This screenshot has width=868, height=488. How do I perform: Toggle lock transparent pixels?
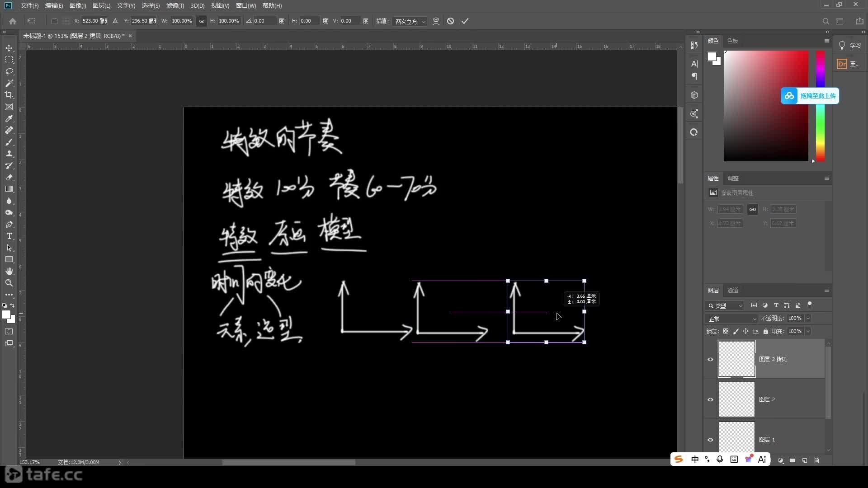pos(726,331)
